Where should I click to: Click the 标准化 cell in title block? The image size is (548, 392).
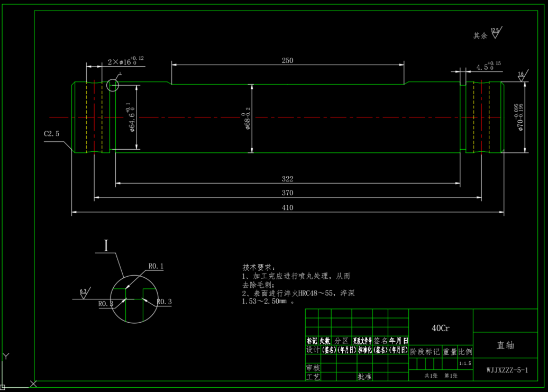point(364,350)
